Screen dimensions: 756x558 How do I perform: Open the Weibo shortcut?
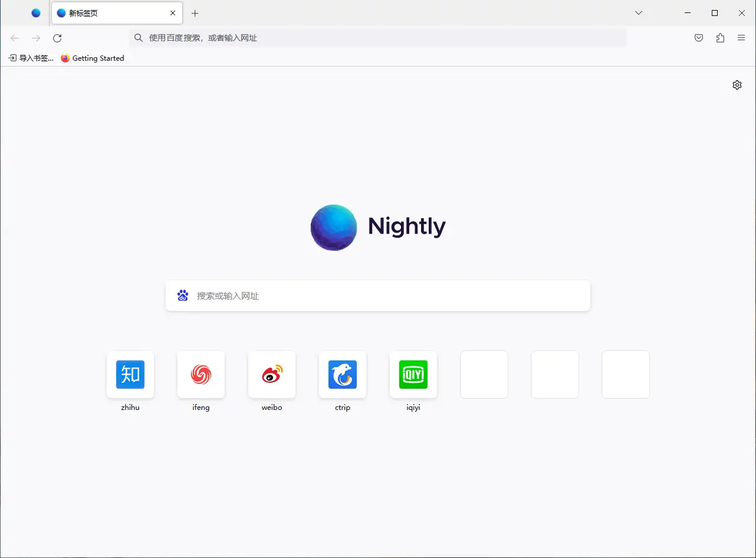coord(271,375)
